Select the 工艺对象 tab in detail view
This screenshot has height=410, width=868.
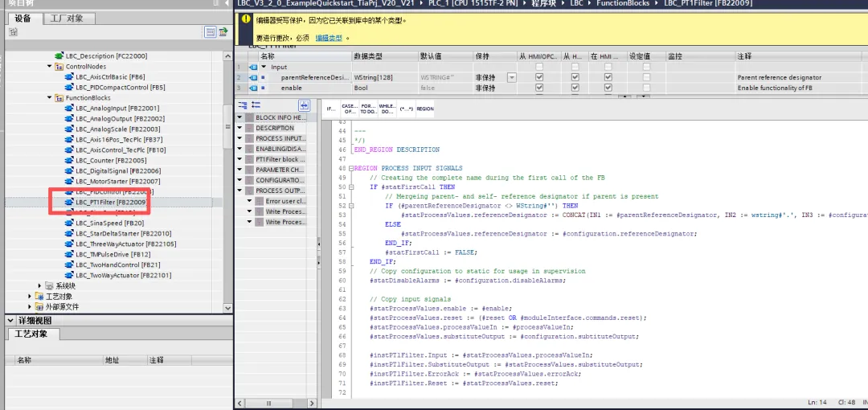[31, 334]
